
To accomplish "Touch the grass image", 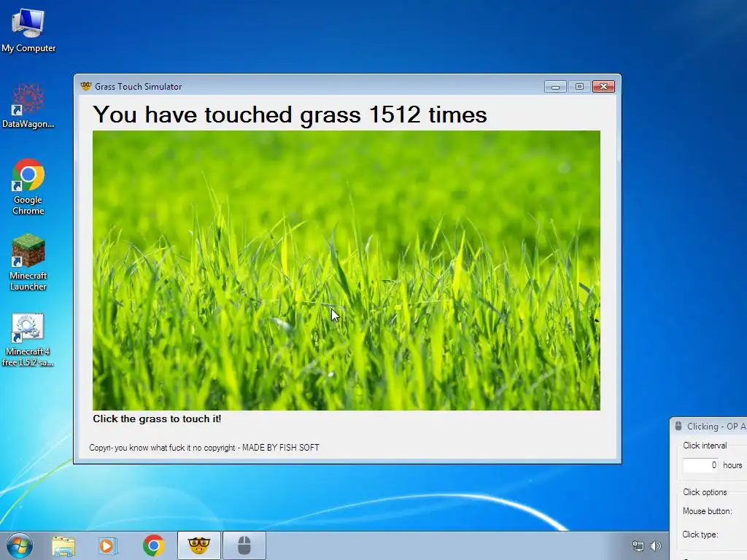I will click(347, 270).
